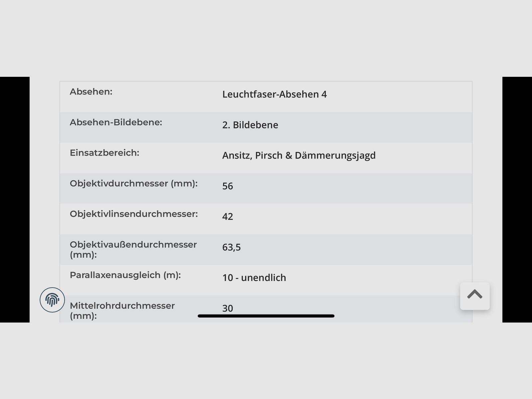
Task: Select the value 63,5 in the table
Action: pos(231,247)
